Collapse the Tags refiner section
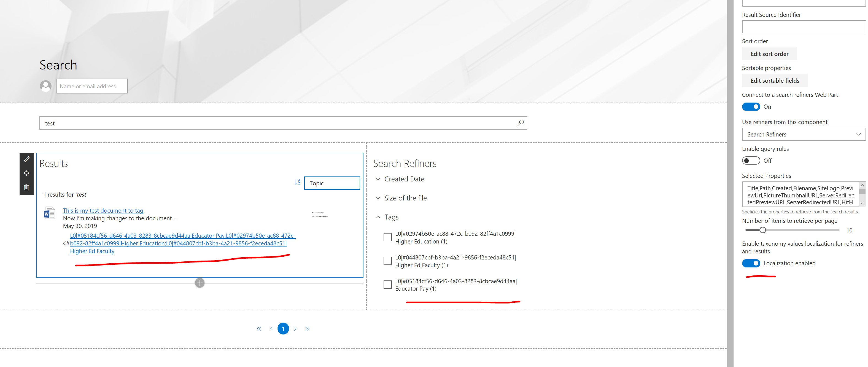Viewport: 868px width, 367px height. coord(378,217)
